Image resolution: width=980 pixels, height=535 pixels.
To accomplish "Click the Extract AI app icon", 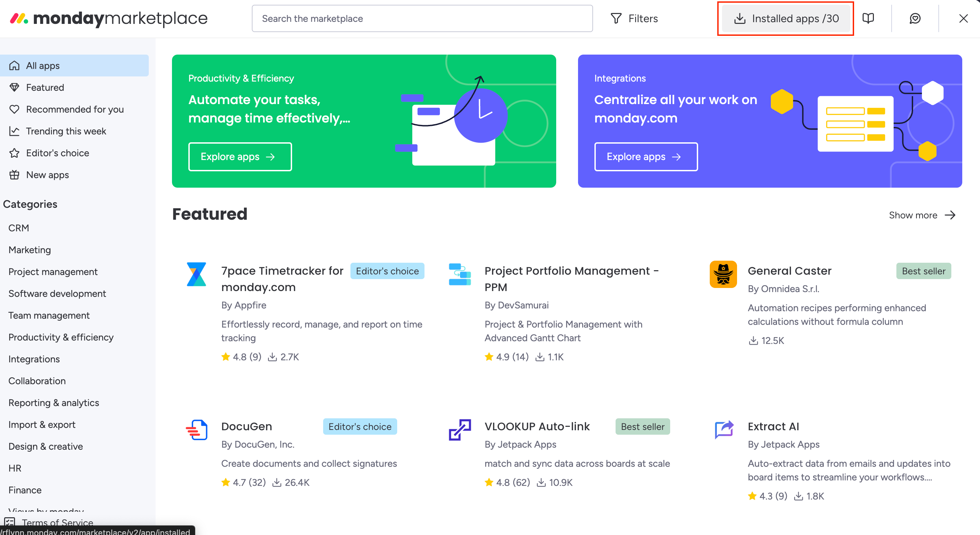I will pos(724,430).
